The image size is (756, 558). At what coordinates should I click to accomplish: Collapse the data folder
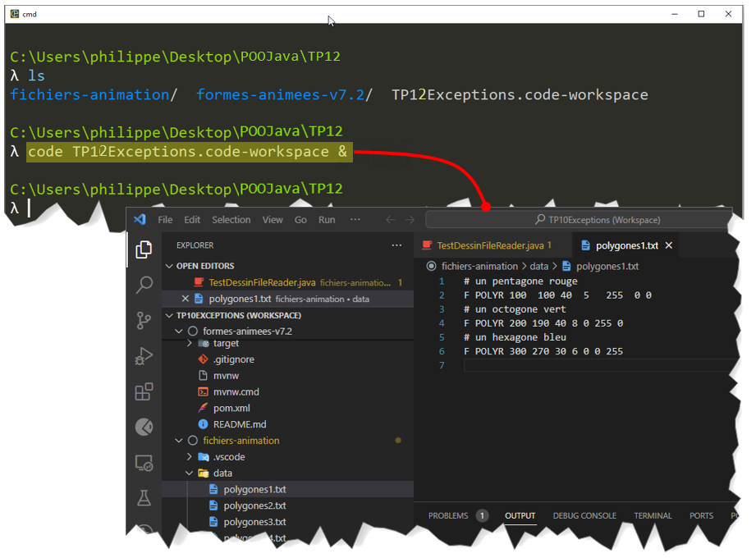pyautogui.click(x=190, y=473)
